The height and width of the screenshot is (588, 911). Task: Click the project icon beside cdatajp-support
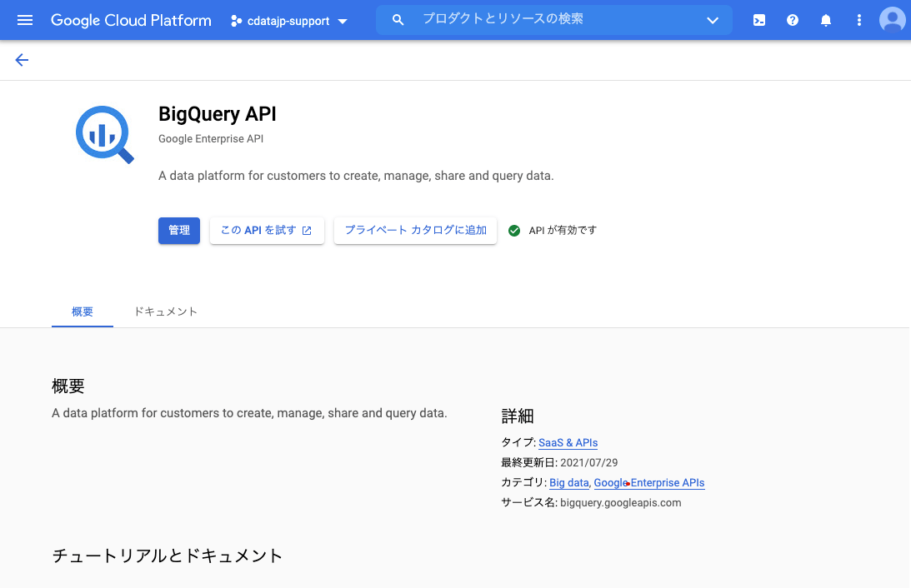tap(236, 21)
